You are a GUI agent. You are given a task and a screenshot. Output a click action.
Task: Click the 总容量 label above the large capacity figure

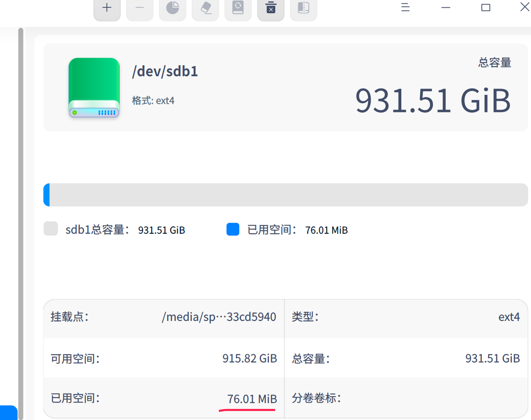494,63
